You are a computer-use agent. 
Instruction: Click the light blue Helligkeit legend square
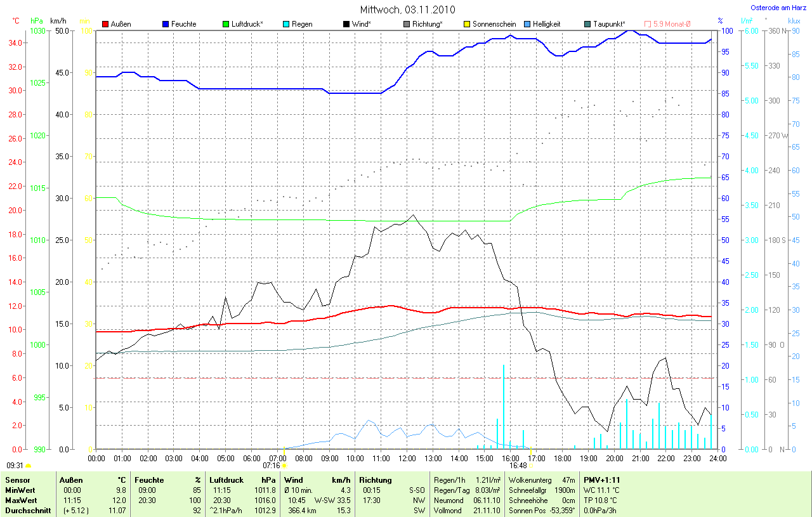[527, 24]
